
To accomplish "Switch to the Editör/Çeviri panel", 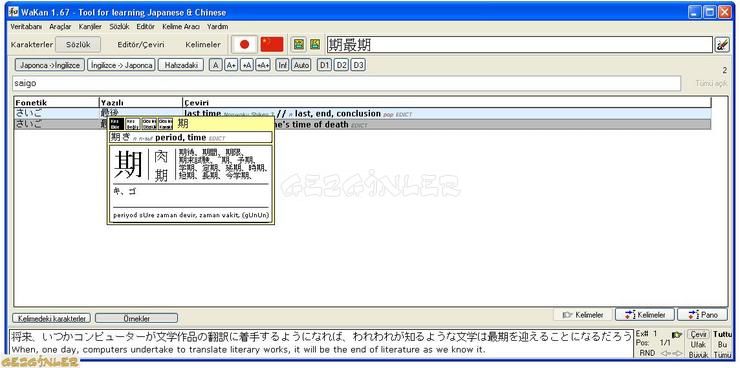I will 141,45.
